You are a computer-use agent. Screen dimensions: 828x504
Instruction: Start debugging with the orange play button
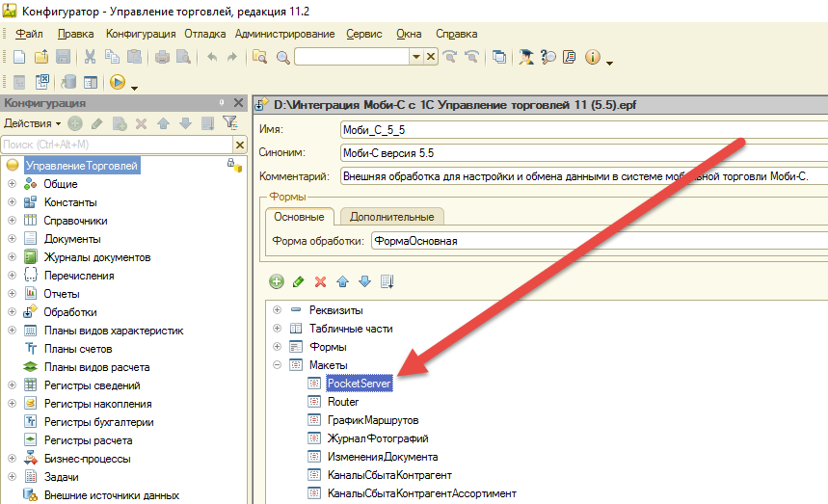118,83
